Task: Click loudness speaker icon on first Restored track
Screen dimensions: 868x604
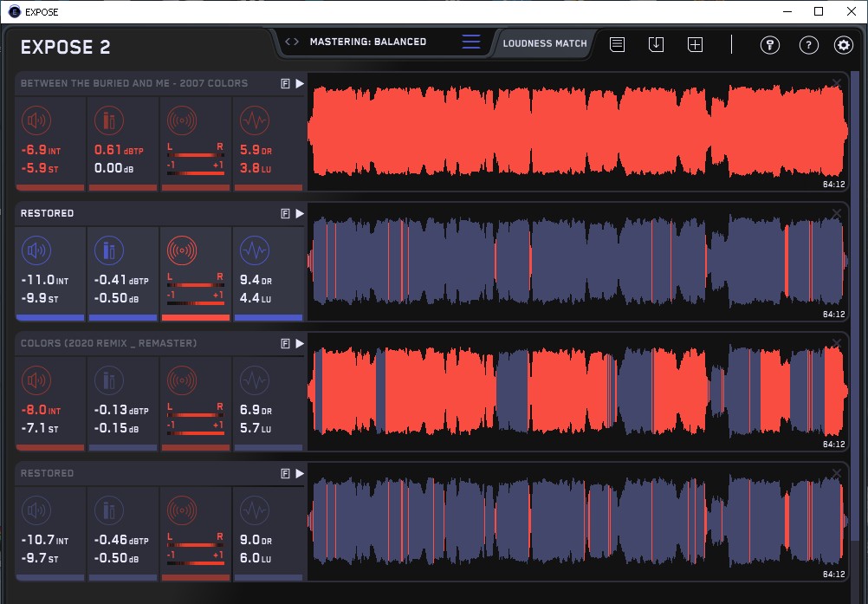Action: [x=36, y=251]
